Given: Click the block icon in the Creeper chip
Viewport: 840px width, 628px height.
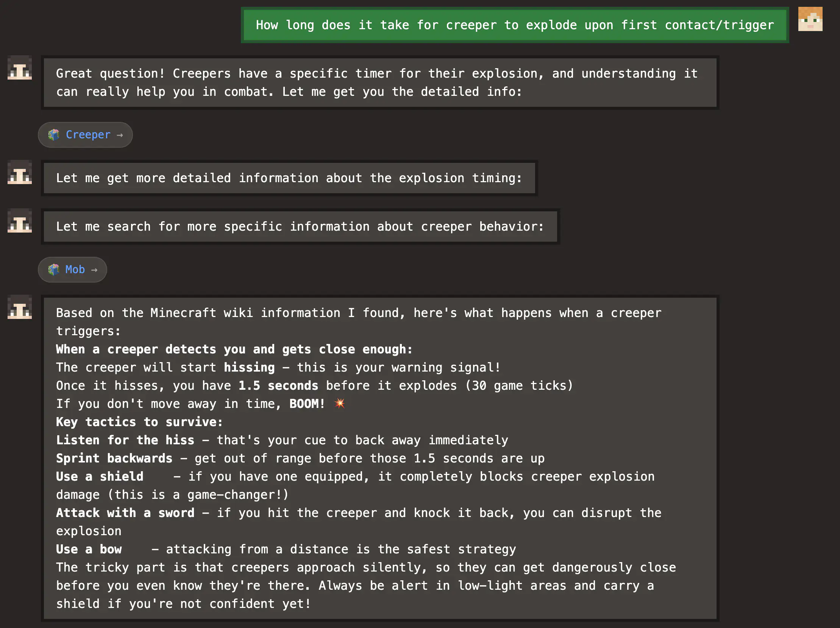Looking at the screenshot, I should 54,135.
